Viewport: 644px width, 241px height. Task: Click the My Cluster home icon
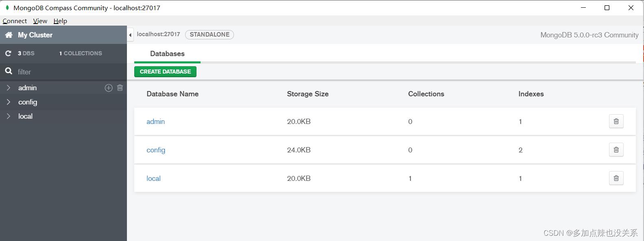9,35
